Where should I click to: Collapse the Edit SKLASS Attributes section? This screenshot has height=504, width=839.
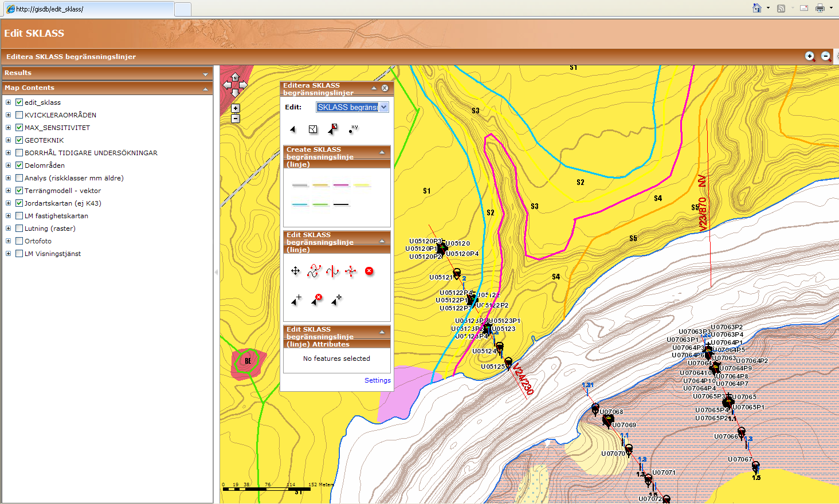point(382,332)
